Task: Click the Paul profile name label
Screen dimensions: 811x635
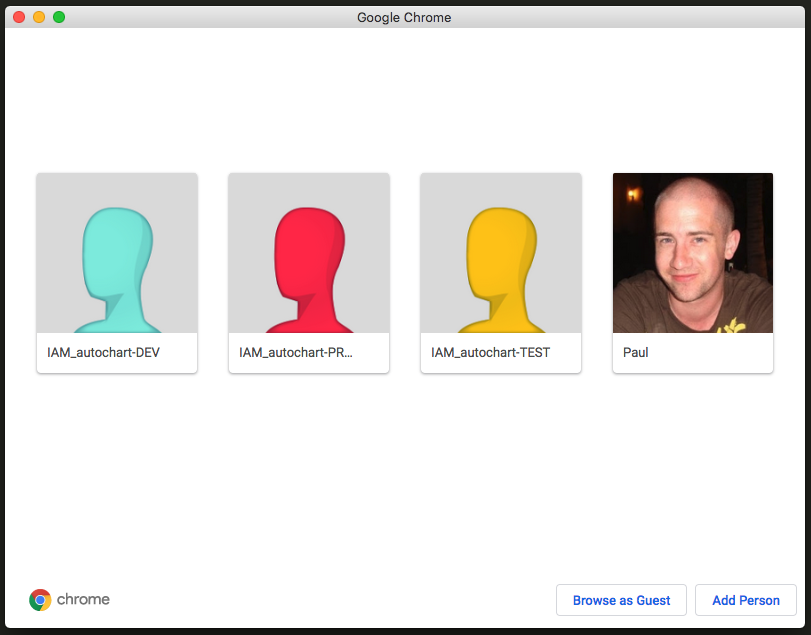Action: click(636, 353)
